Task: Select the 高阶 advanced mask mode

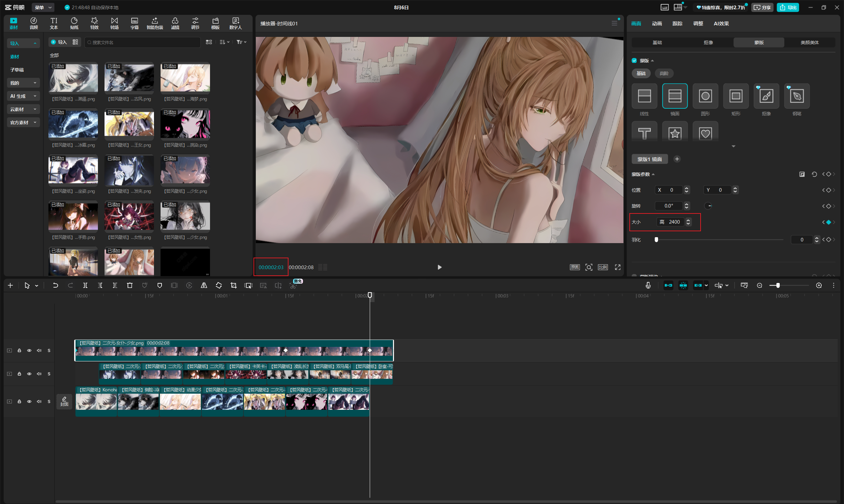Action: 664,73
